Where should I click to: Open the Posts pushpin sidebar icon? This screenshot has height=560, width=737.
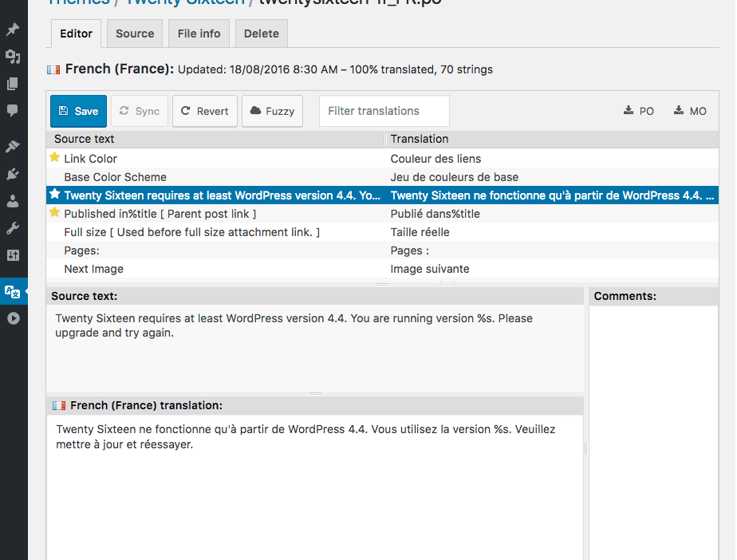tap(13, 30)
